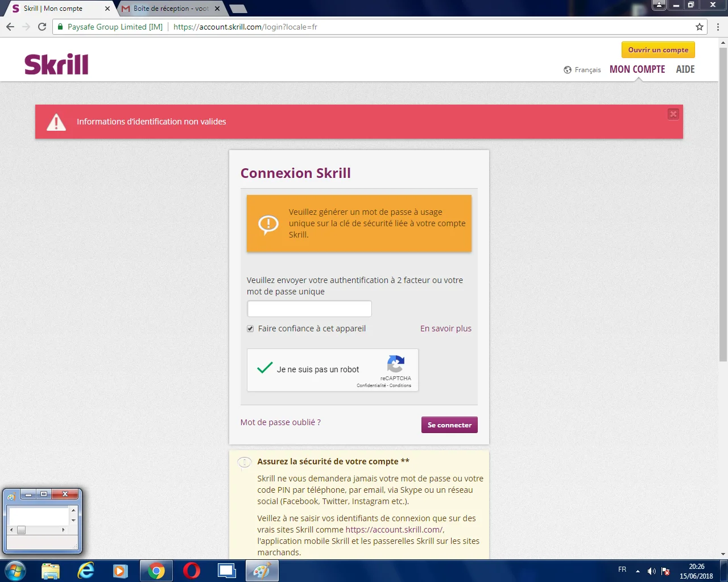Click the one-time password input field
This screenshot has width=728, height=582.
tap(309, 309)
